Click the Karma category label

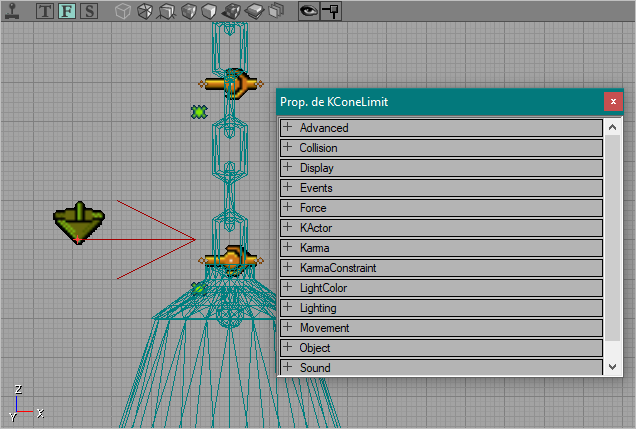click(x=314, y=248)
